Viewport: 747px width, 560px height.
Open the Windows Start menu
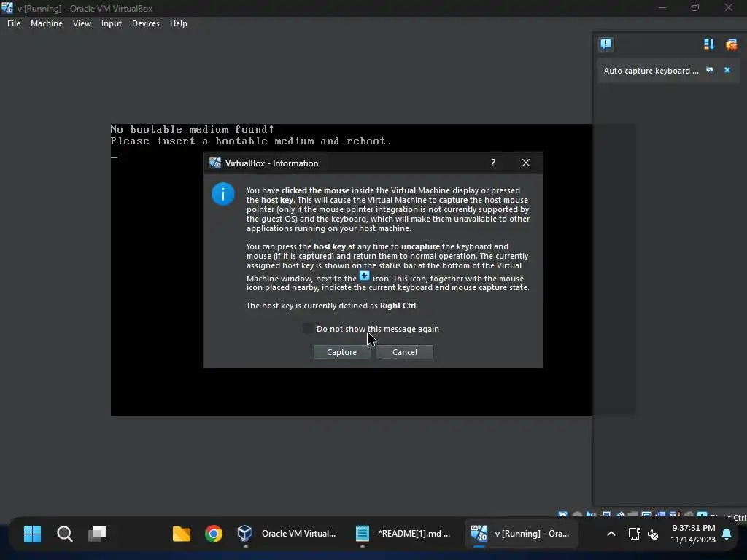(x=32, y=534)
